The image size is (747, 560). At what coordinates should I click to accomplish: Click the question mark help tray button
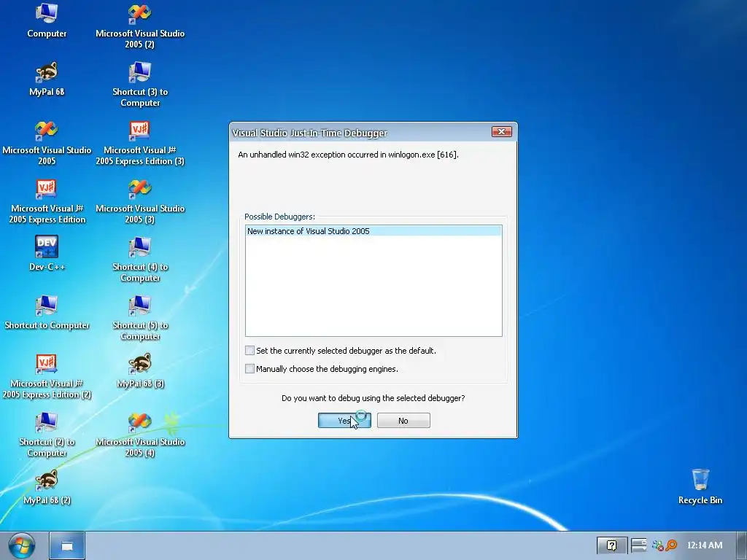(x=612, y=545)
